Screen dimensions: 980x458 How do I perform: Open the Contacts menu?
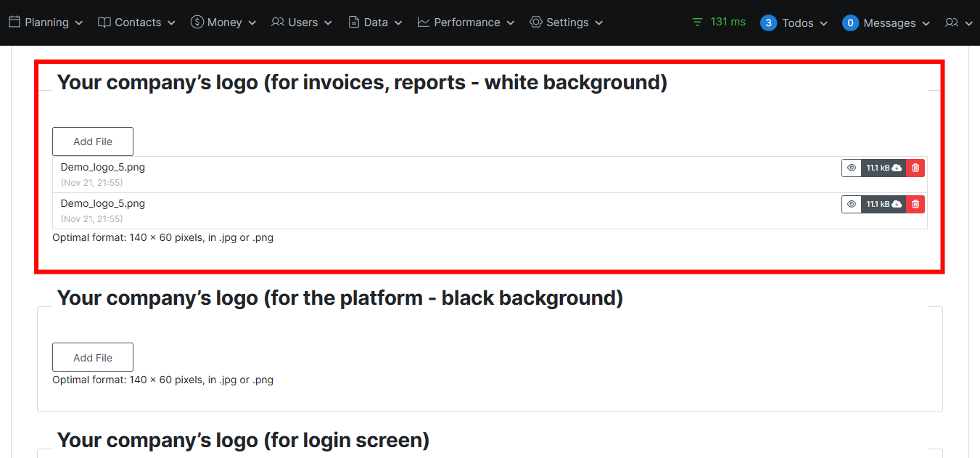[136, 23]
